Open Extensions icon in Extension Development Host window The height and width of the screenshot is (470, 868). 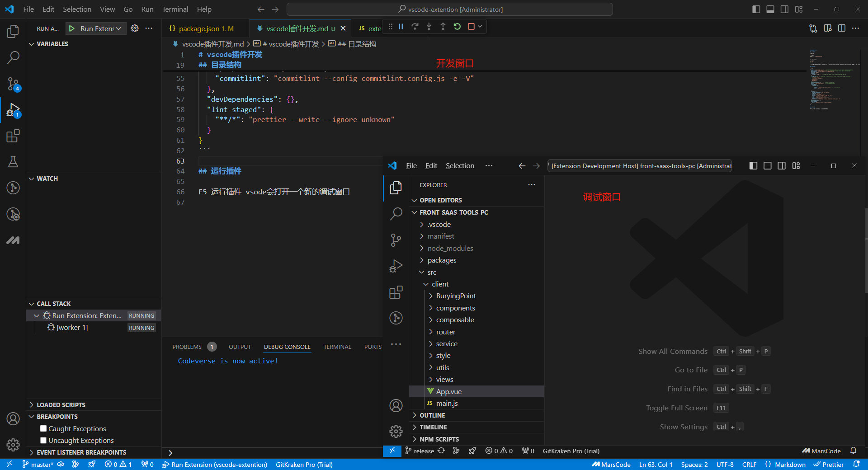(396, 292)
